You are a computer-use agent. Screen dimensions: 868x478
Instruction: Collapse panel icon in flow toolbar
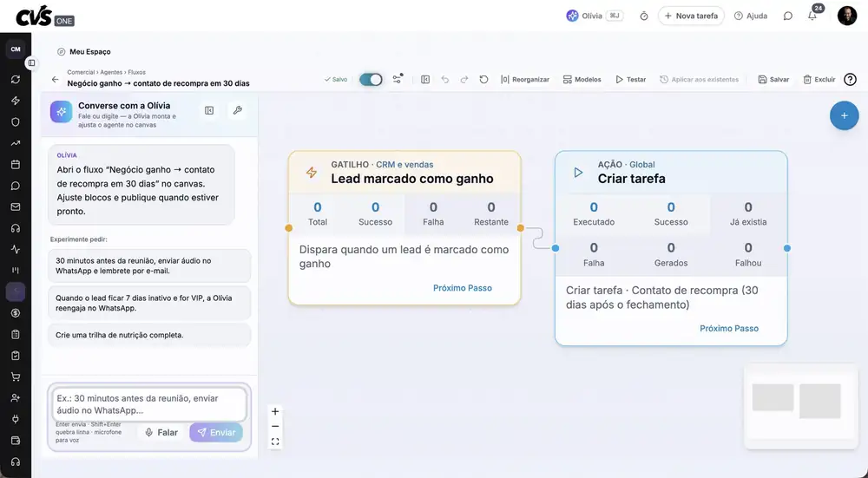tap(425, 80)
